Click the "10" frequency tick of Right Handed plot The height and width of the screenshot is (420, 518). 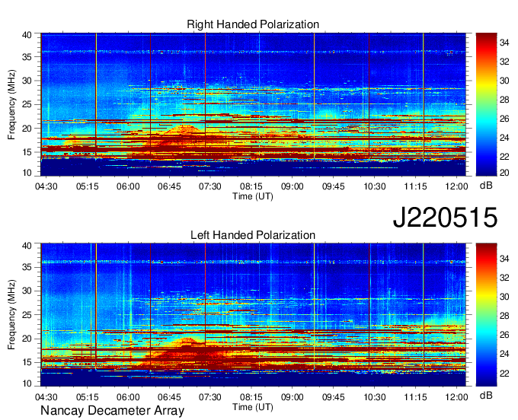pyautogui.click(x=27, y=173)
